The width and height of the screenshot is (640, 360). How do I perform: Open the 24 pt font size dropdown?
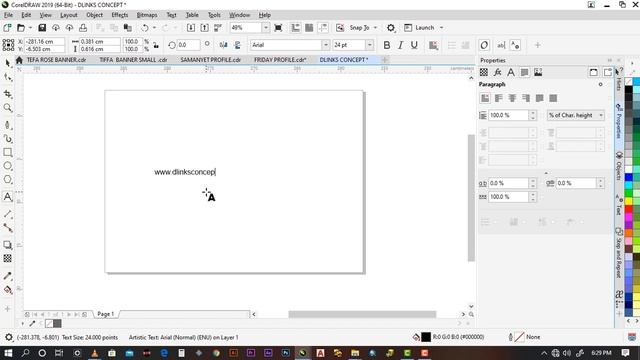[369, 45]
